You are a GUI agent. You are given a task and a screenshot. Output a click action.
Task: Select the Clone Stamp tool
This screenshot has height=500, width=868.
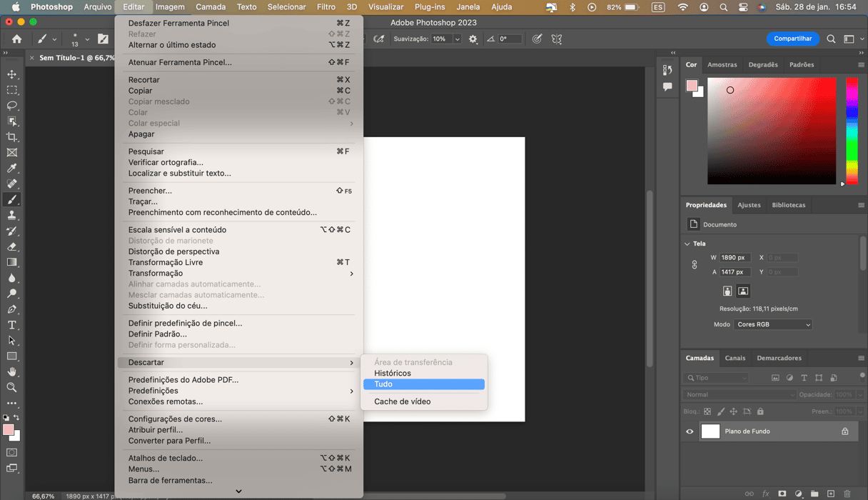coord(12,216)
